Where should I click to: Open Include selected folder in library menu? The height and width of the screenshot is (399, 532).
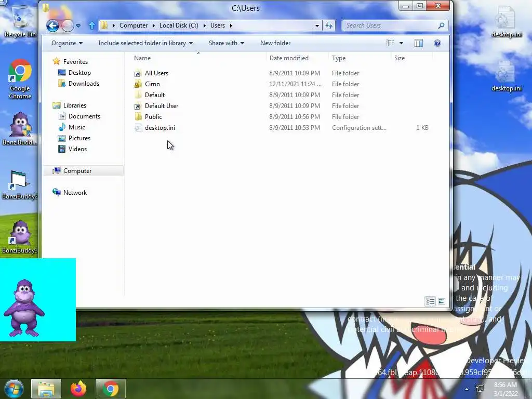[x=145, y=43]
